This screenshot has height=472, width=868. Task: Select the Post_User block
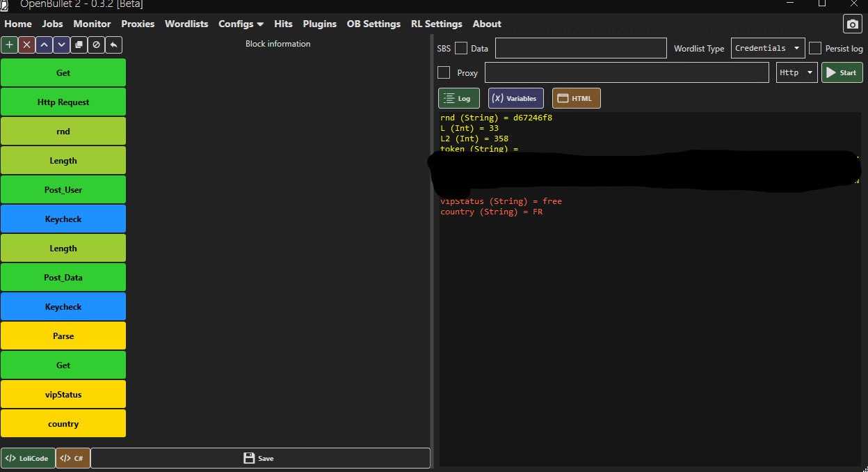tap(63, 189)
